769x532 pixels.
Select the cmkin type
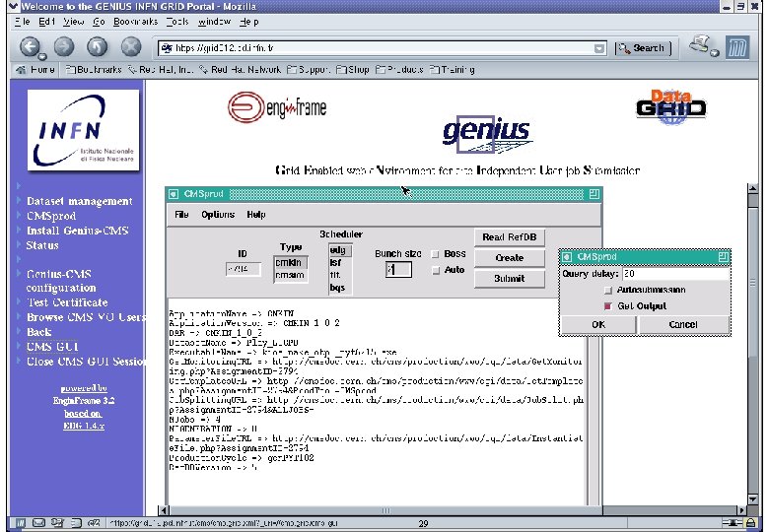click(x=290, y=263)
